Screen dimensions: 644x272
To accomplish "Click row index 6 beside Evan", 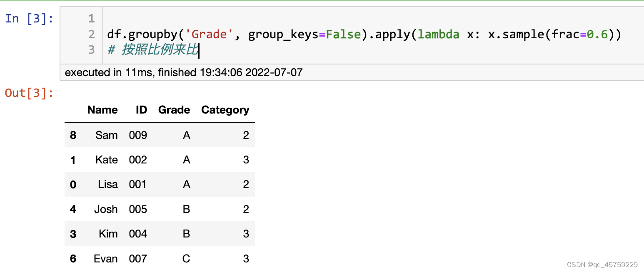I will pos(73,259).
